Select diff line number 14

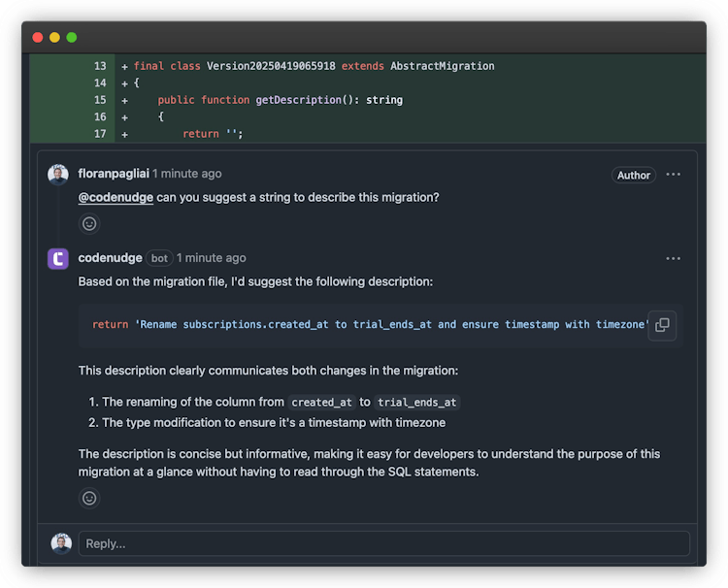[100, 83]
